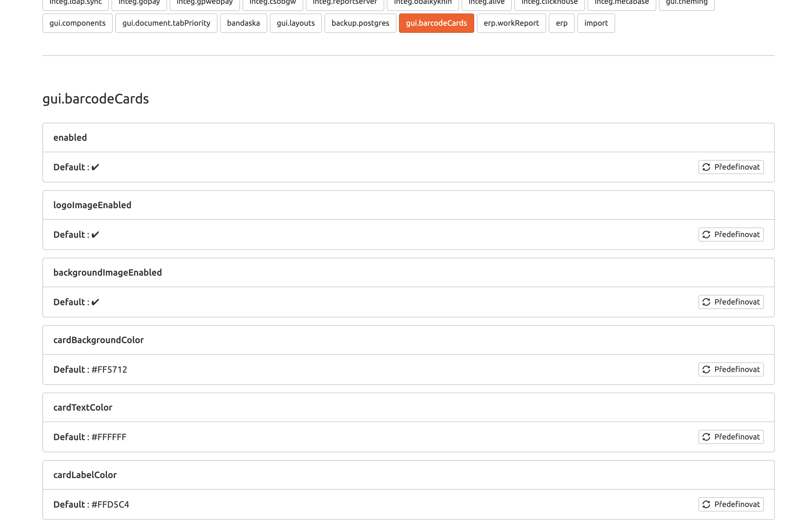This screenshot has height=532, width=798.
Task: Click refresh icon for cardLabelColor setting
Action: [706, 504]
